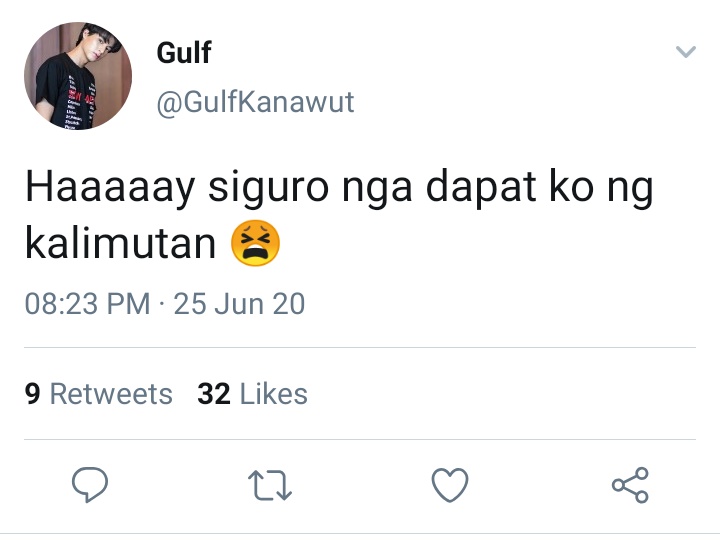This screenshot has width=720, height=541.
Task: Click the reply speech bubble icon
Action: (90, 485)
